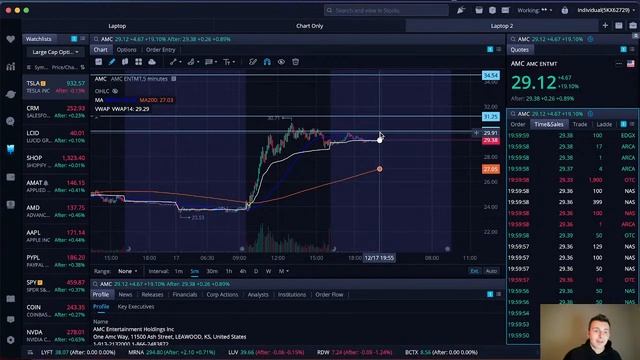Click the 34.54 blue price level label
The height and width of the screenshot is (360, 640).
click(491, 76)
